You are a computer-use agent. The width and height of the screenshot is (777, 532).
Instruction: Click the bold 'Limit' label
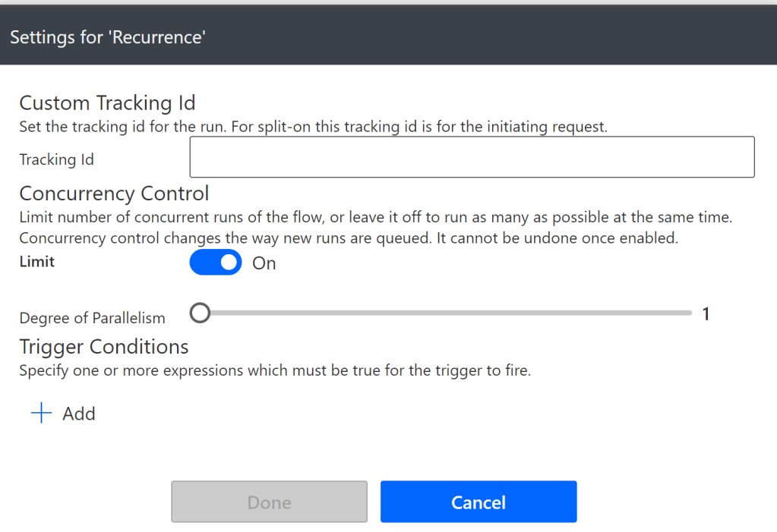click(36, 262)
